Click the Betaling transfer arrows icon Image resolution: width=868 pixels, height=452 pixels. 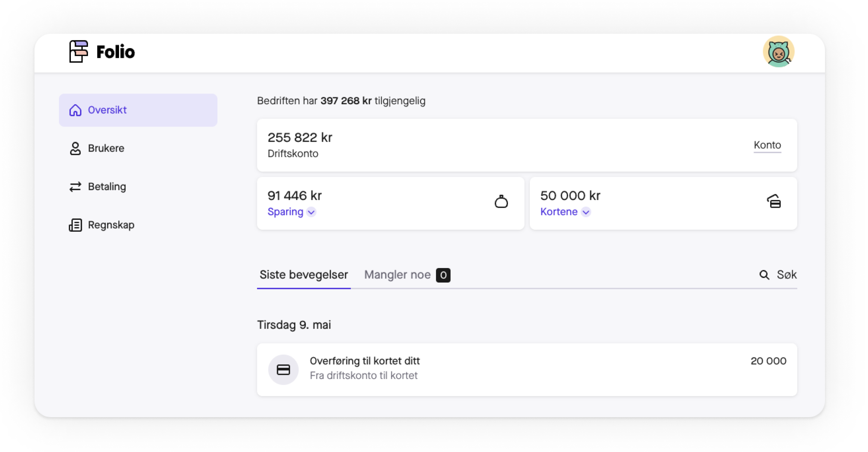(75, 187)
